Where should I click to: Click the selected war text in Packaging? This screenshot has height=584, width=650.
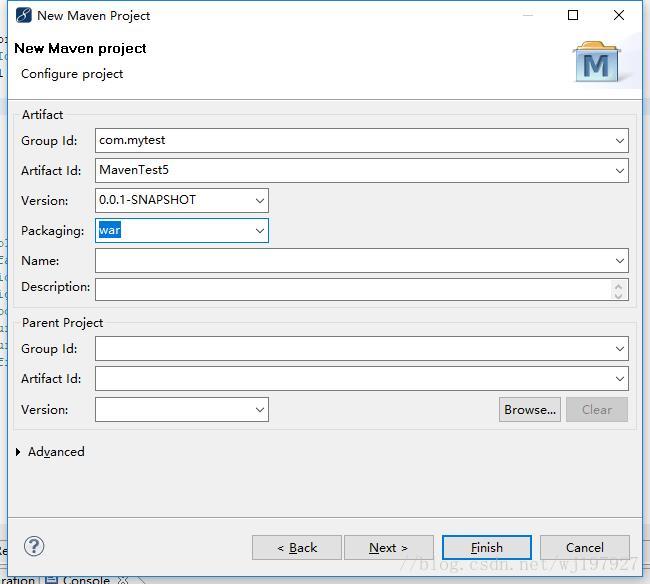[109, 230]
